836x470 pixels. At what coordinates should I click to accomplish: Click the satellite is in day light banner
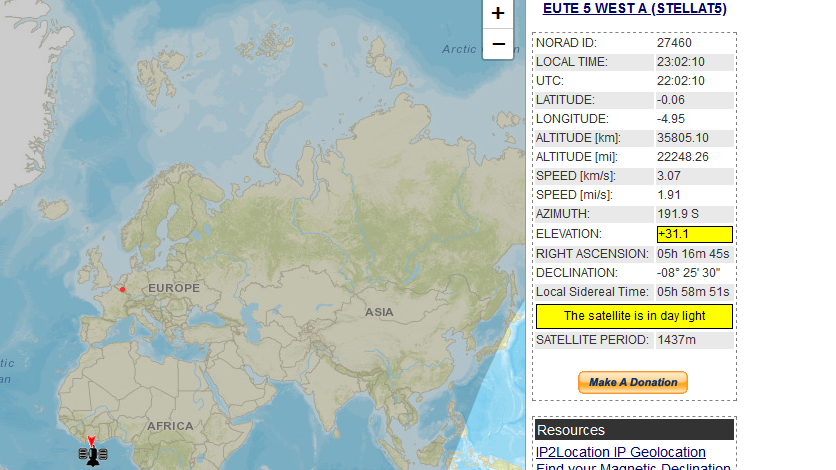[x=634, y=316]
